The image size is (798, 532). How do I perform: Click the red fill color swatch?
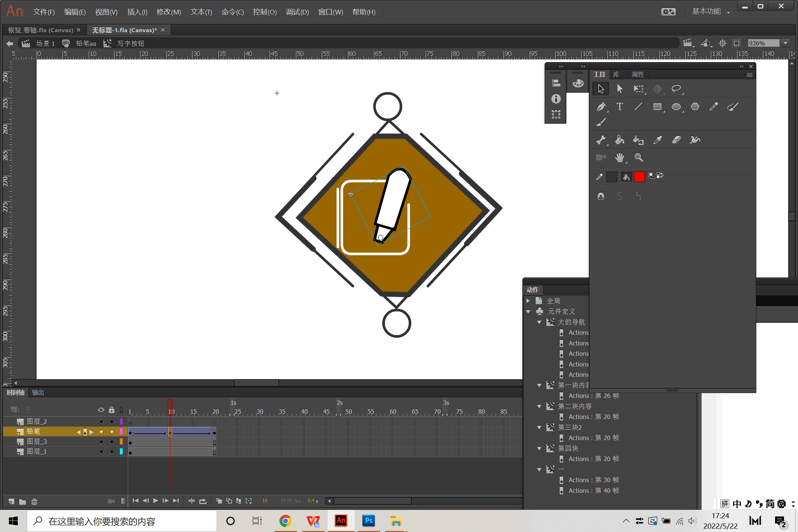coord(640,177)
